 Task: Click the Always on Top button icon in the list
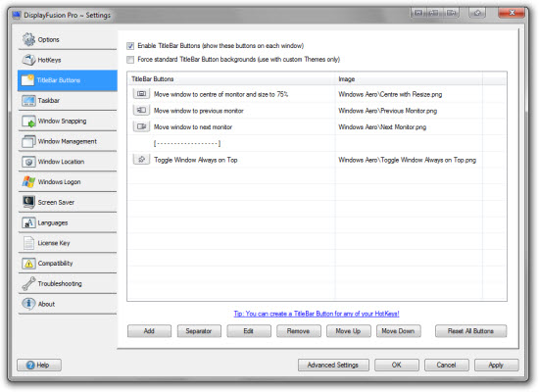pos(141,160)
